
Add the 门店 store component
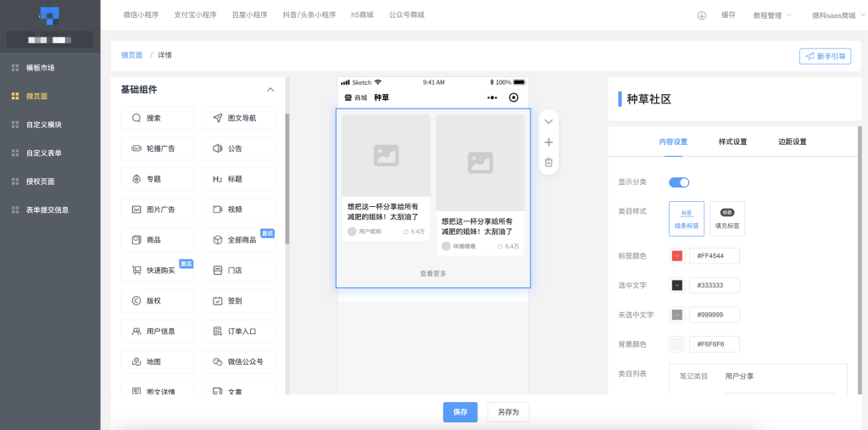click(238, 271)
